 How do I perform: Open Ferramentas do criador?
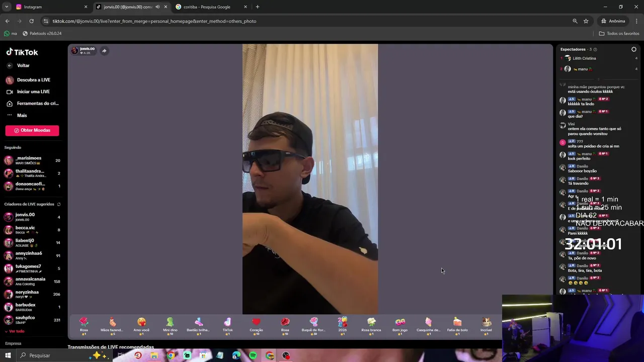32,104
